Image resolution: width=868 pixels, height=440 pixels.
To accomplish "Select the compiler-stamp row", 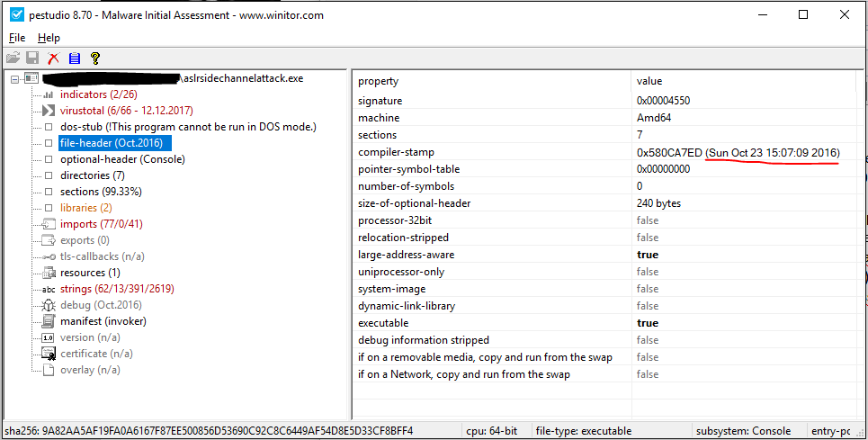I will pos(394,152).
